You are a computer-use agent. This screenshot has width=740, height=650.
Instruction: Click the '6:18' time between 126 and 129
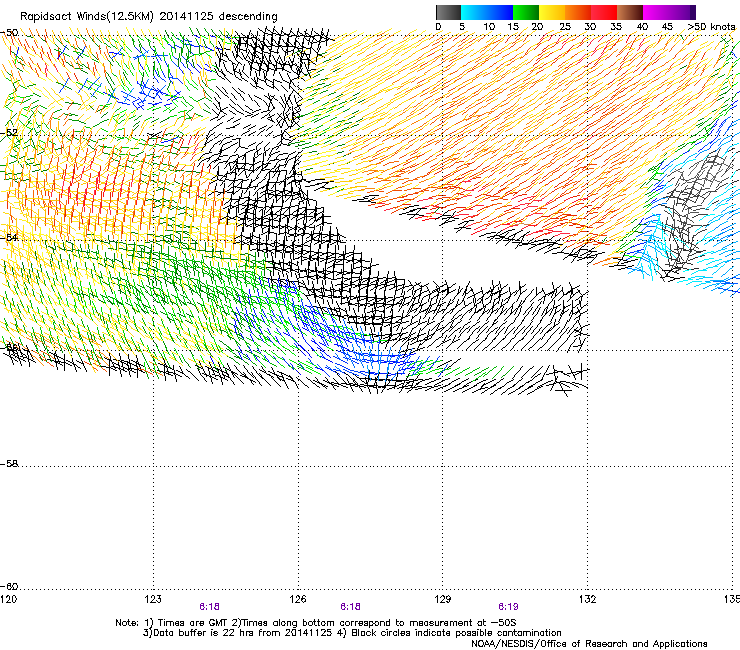(350, 607)
